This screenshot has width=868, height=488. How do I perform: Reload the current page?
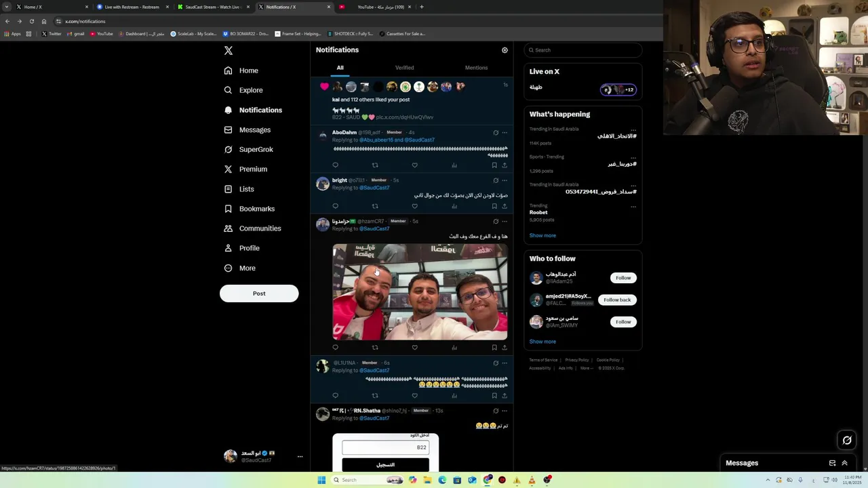31,21
